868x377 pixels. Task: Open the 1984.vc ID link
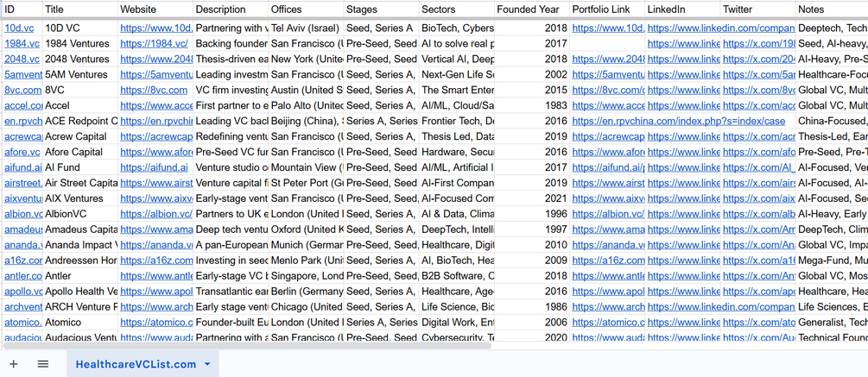click(22, 44)
